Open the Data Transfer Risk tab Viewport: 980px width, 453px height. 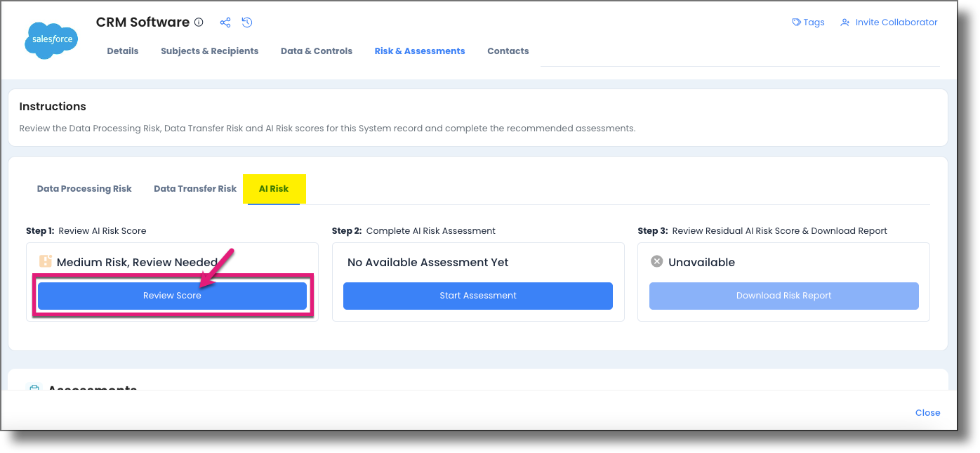tap(195, 189)
